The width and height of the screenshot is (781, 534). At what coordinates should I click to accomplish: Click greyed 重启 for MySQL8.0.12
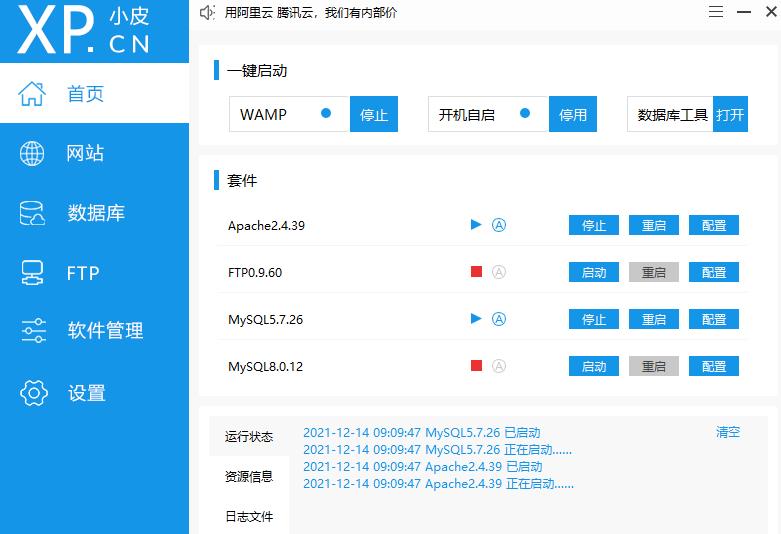(653, 366)
